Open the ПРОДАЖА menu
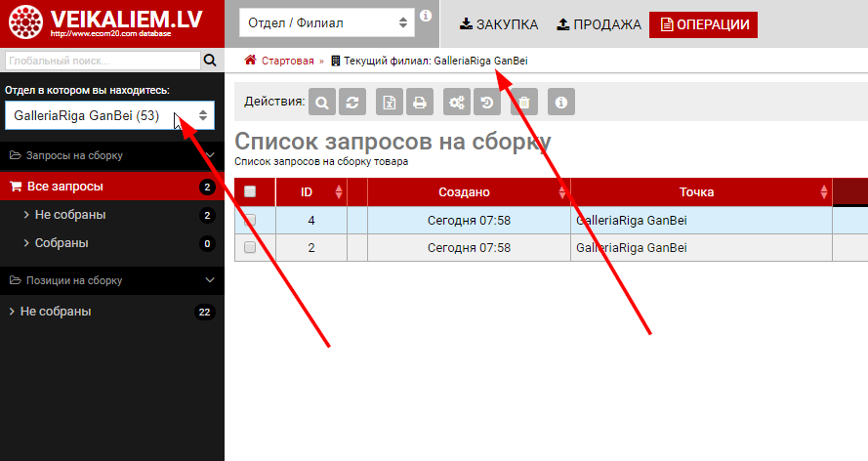The height and width of the screenshot is (461, 868). click(599, 23)
